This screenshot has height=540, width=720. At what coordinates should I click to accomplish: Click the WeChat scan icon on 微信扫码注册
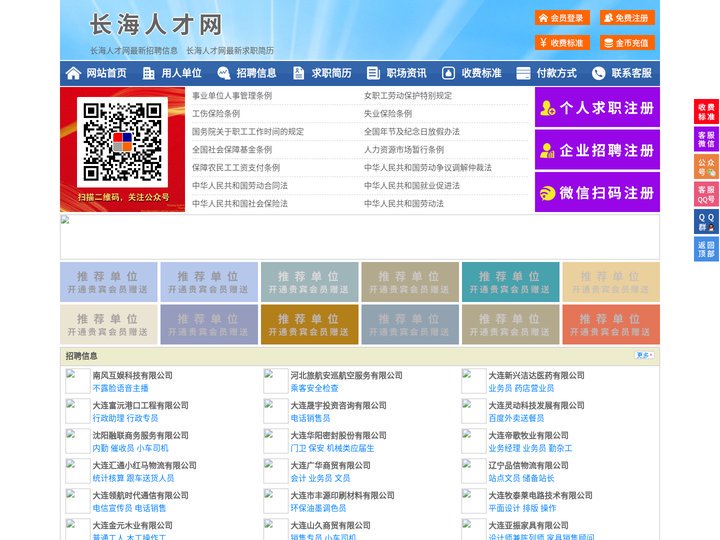[x=547, y=193]
